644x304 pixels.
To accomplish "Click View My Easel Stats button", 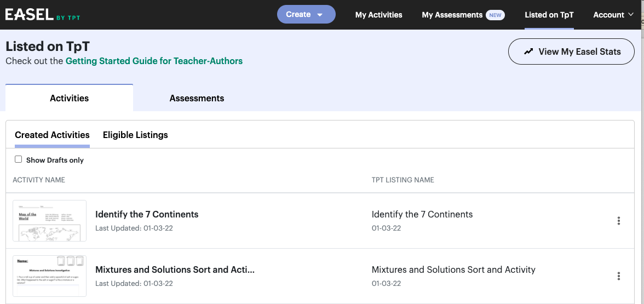I will pyautogui.click(x=571, y=51).
